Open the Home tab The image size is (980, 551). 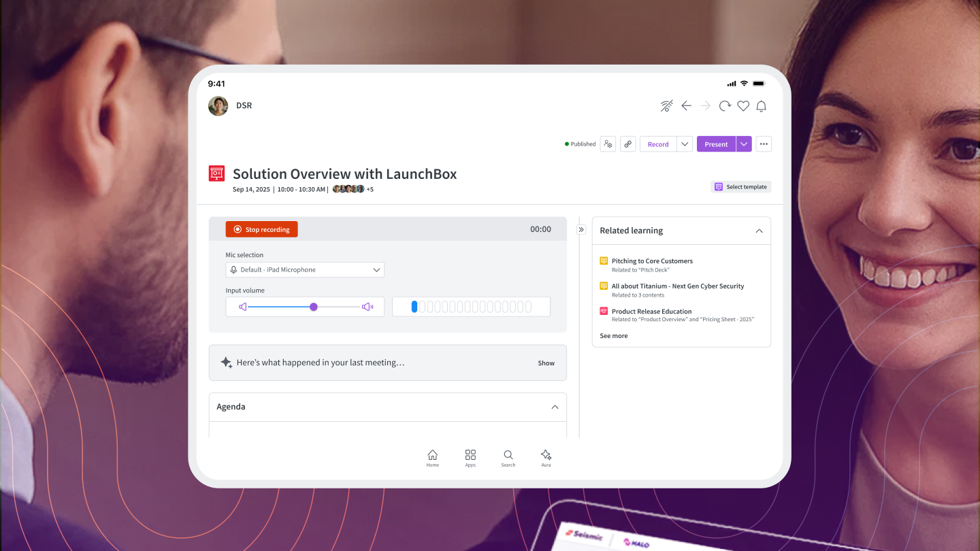tap(433, 458)
